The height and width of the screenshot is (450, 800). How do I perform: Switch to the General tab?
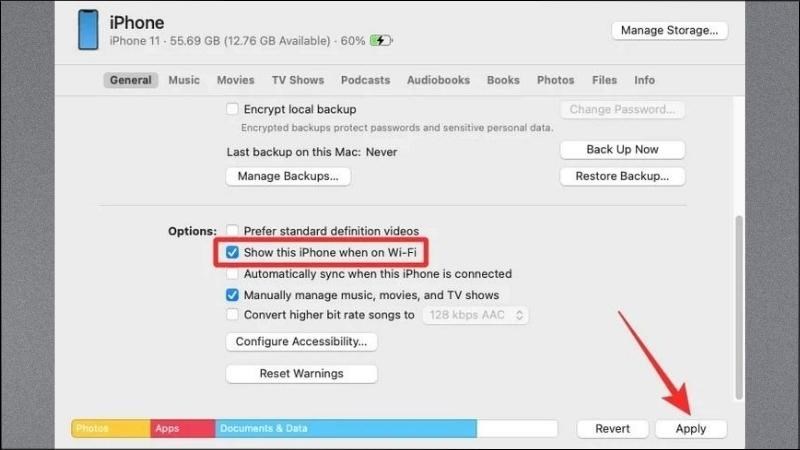tap(131, 80)
